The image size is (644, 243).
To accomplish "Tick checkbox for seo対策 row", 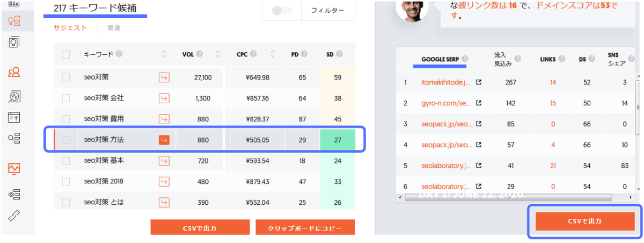I will [x=66, y=77].
